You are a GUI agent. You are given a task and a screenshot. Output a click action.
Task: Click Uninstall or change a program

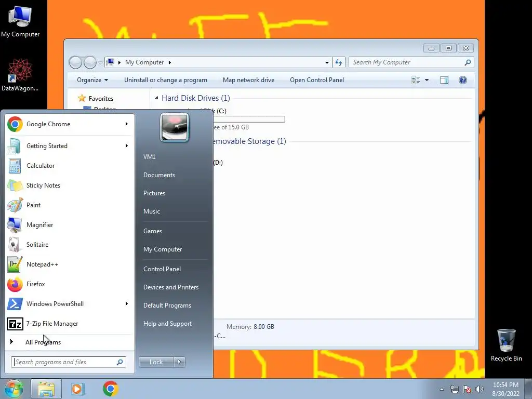(x=166, y=80)
